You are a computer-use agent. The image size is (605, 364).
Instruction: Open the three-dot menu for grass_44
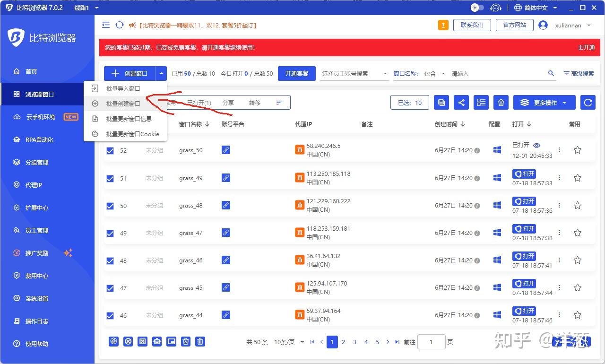(x=559, y=315)
